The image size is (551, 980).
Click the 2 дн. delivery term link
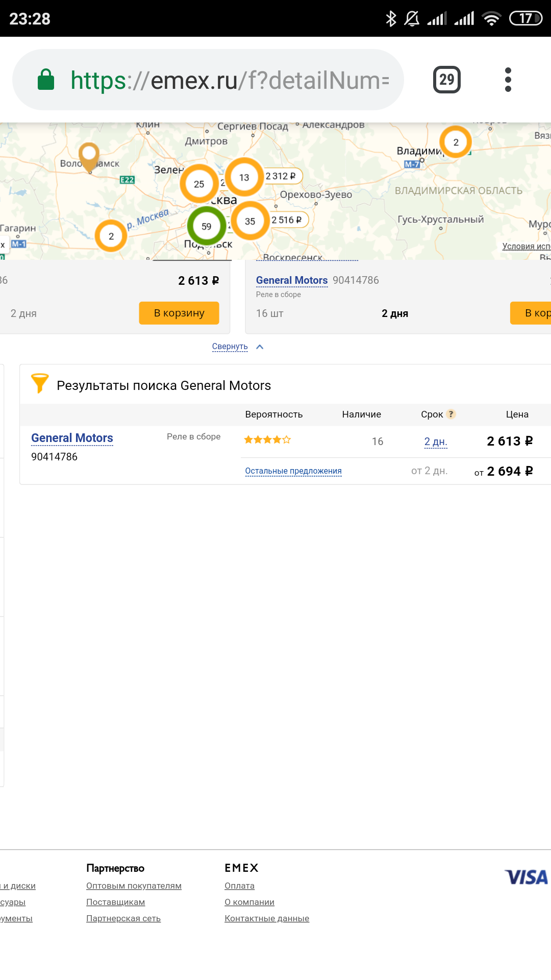pyautogui.click(x=436, y=442)
